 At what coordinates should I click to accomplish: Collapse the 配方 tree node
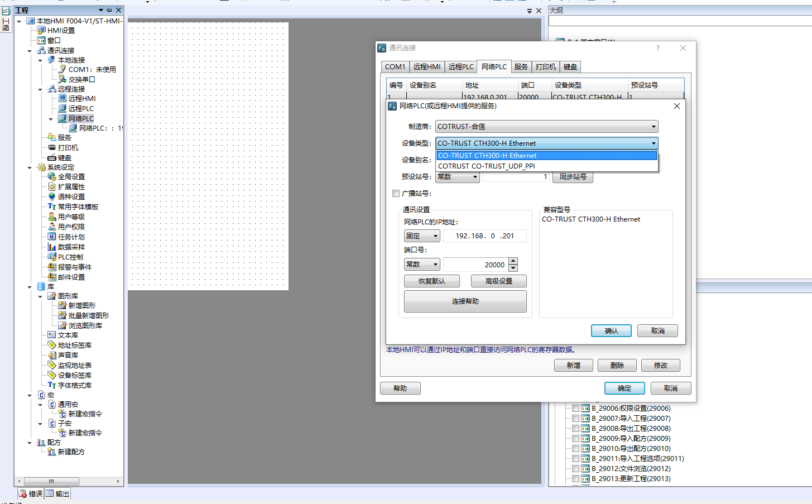click(30, 443)
